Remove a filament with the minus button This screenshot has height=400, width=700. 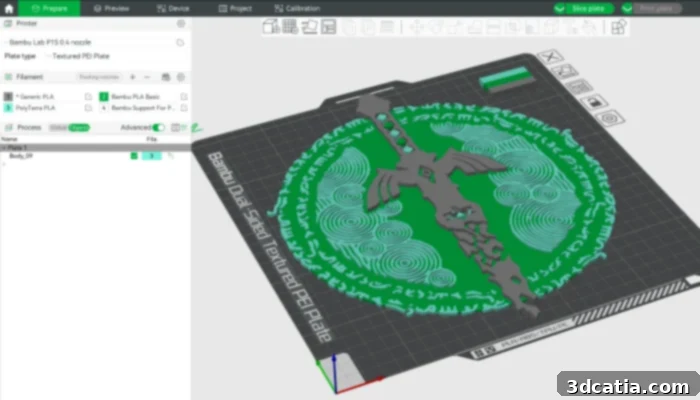(147, 77)
